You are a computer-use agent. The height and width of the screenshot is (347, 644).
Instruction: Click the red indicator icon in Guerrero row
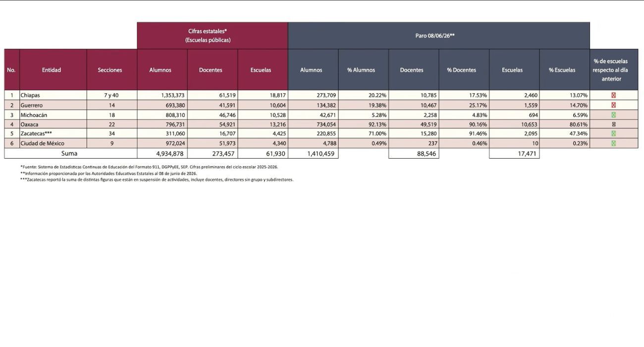[613, 105]
